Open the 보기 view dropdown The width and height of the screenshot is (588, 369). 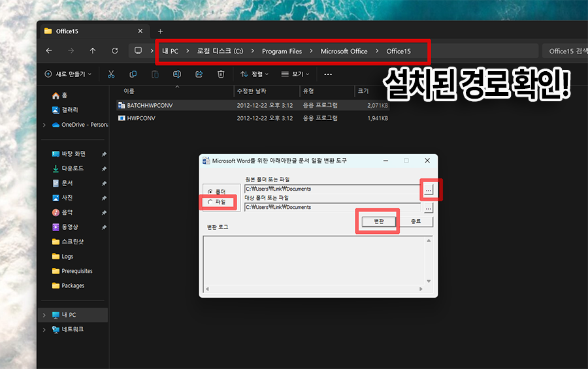(x=295, y=74)
